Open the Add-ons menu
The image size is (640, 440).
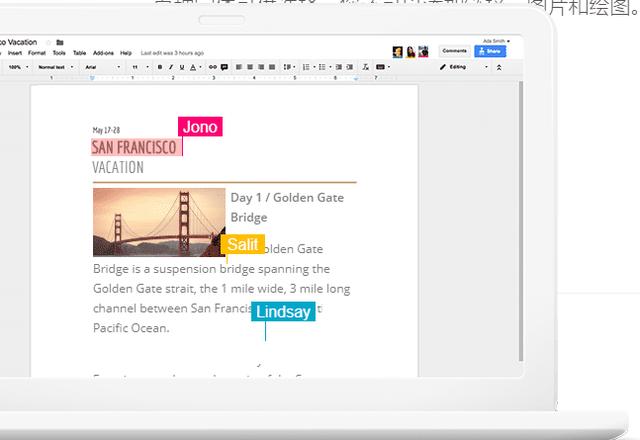[103, 53]
